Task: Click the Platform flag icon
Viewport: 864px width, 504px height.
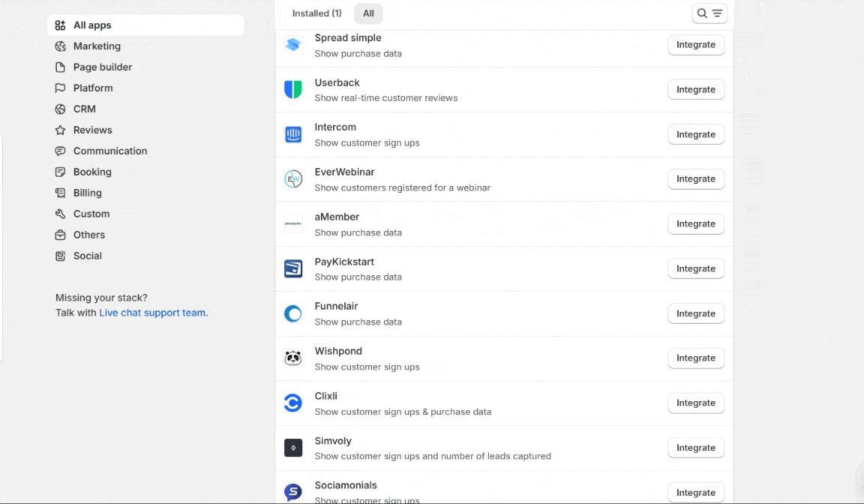Action: [60, 88]
